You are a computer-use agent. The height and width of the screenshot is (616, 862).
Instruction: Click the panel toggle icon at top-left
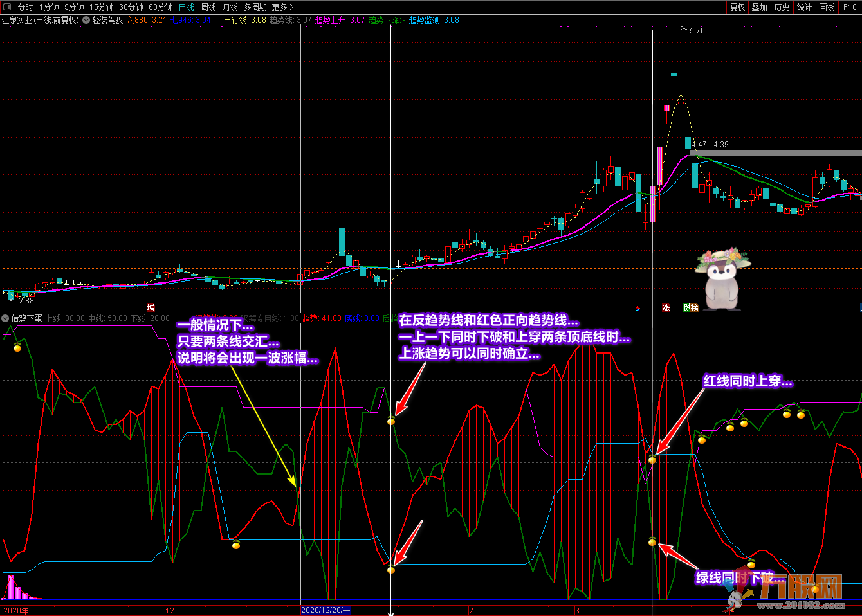[x=7, y=7]
